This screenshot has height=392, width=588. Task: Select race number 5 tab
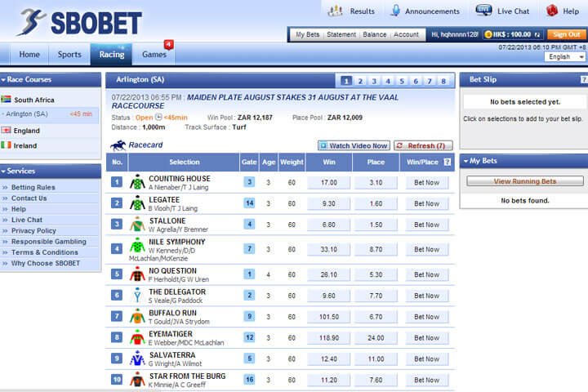(400, 81)
